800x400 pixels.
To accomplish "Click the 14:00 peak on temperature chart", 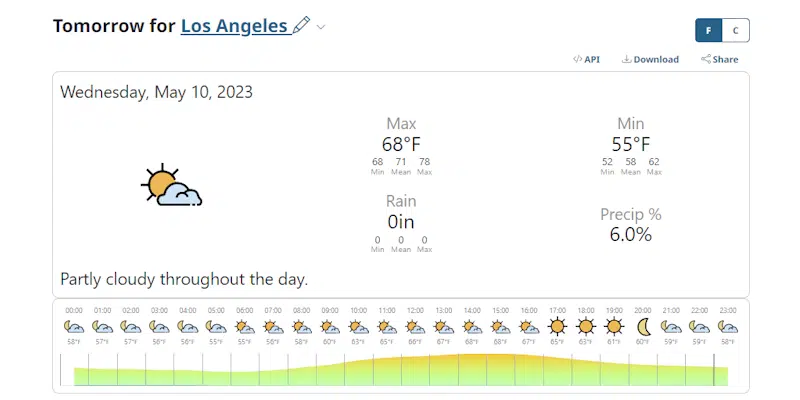I will (x=472, y=366).
